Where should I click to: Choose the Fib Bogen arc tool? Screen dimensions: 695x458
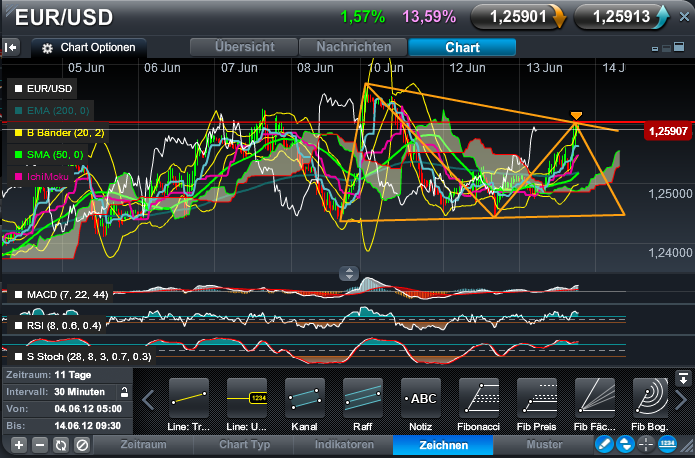pos(650,398)
